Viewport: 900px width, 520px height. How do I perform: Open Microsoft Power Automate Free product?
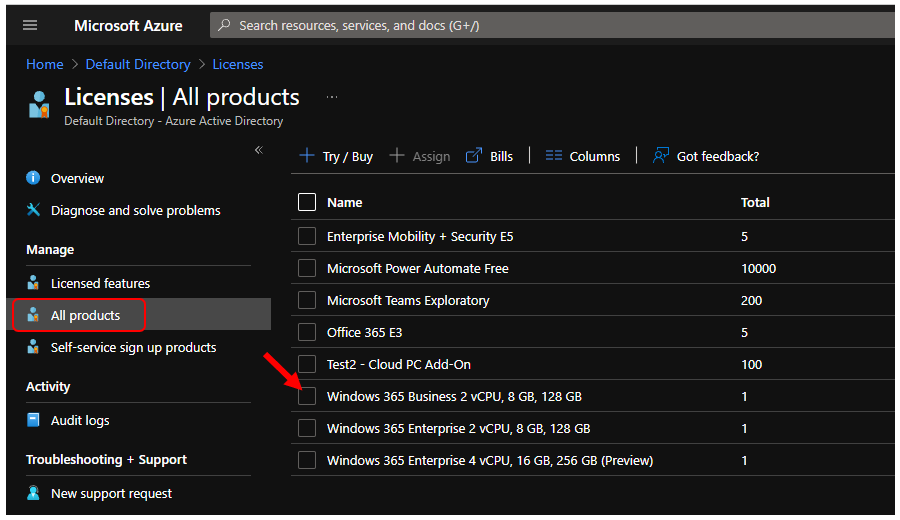click(x=417, y=268)
